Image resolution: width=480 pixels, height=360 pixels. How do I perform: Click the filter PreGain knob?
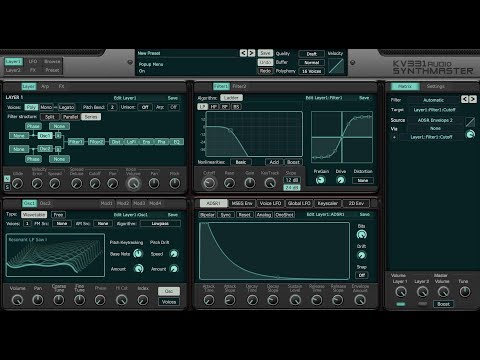320,180
